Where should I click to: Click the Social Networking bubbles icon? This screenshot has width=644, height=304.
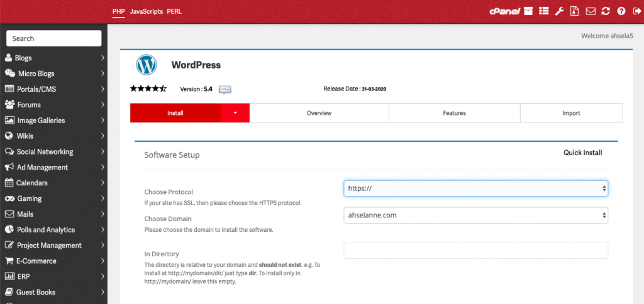tap(9, 151)
